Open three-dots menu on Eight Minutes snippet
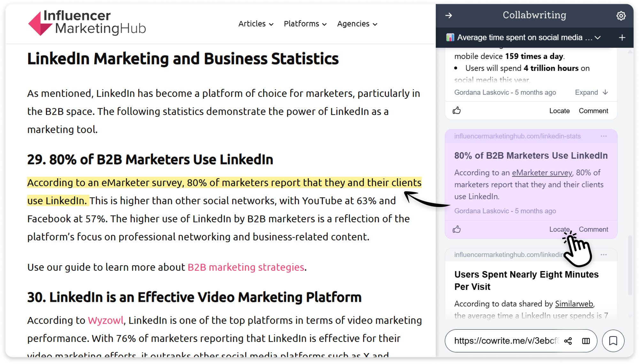639x364 pixels. tap(604, 255)
